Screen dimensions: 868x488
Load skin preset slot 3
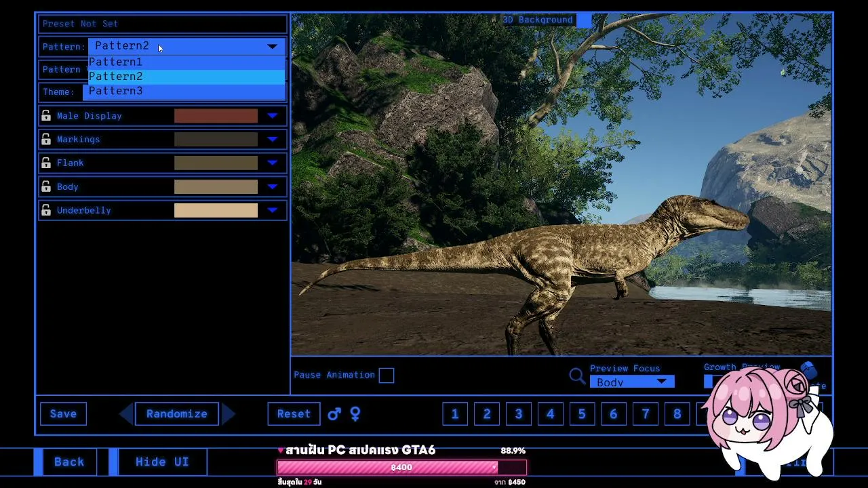pos(519,413)
